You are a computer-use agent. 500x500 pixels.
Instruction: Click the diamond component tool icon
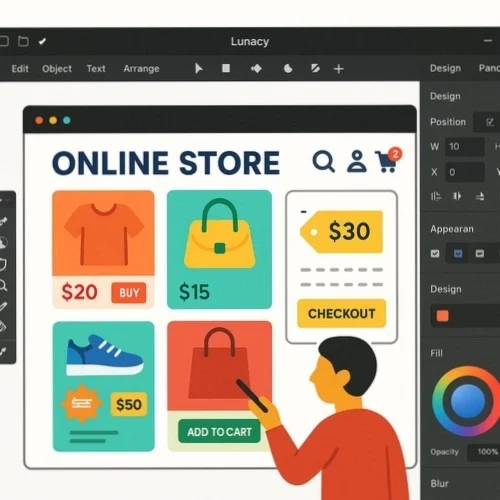(256, 69)
